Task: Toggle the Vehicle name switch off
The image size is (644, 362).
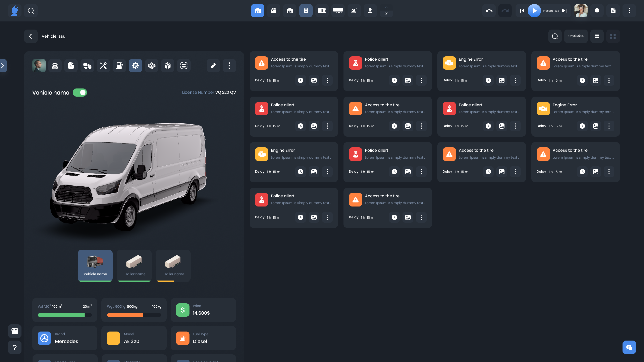Action: click(x=80, y=92)
